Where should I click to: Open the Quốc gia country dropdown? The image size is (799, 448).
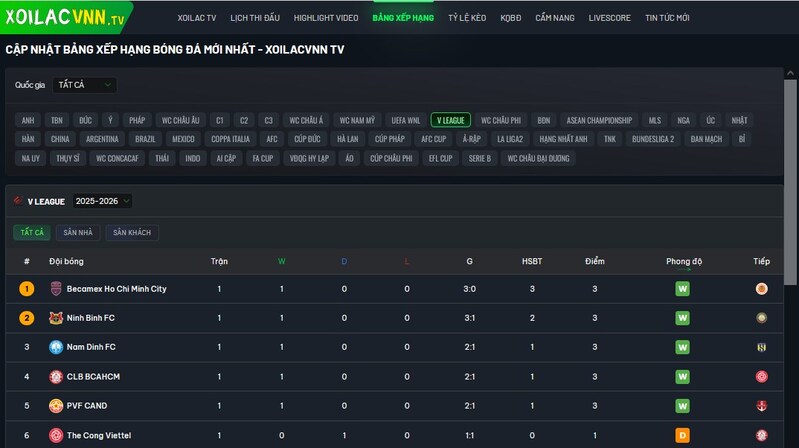pyautogui.click(x=85, y=85)
